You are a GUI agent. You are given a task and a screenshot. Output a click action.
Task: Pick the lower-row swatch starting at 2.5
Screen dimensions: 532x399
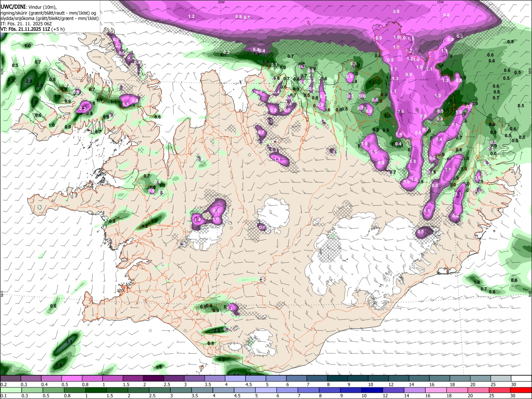[160, 390]
